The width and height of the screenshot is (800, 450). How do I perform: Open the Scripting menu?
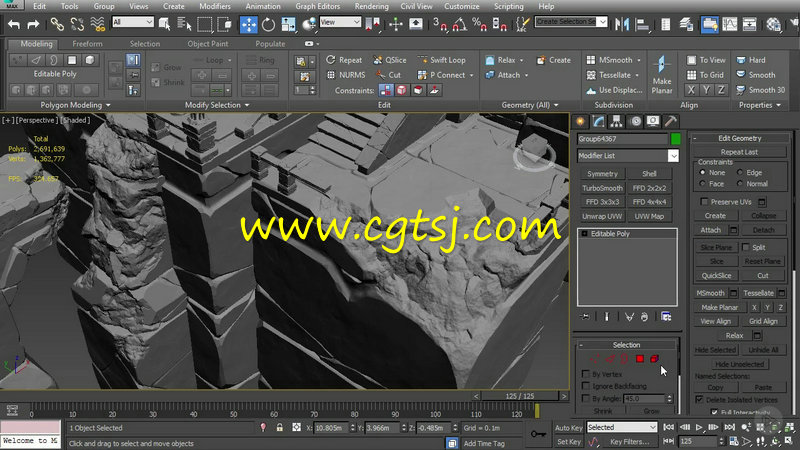pyautogui.click(x=508, y=6)
